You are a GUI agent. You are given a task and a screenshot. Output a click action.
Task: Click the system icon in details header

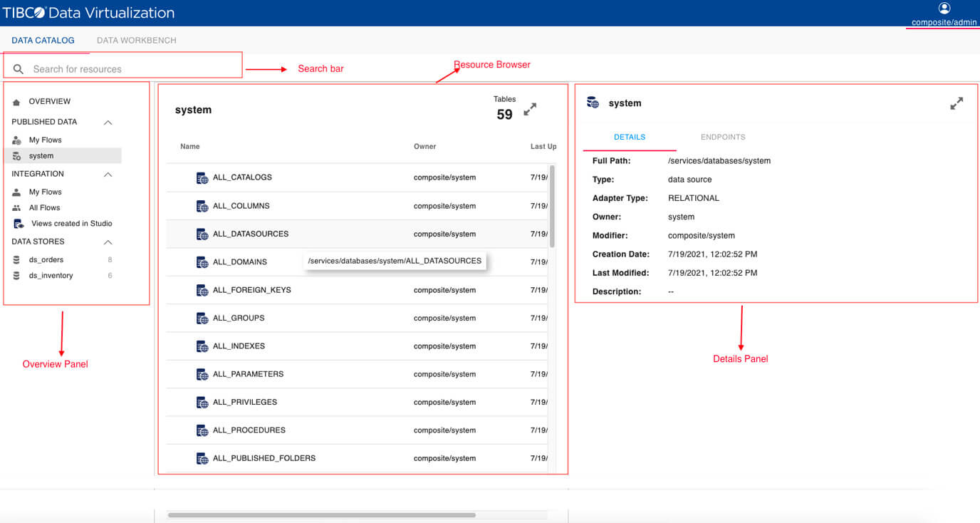click(x=593, y=103)
